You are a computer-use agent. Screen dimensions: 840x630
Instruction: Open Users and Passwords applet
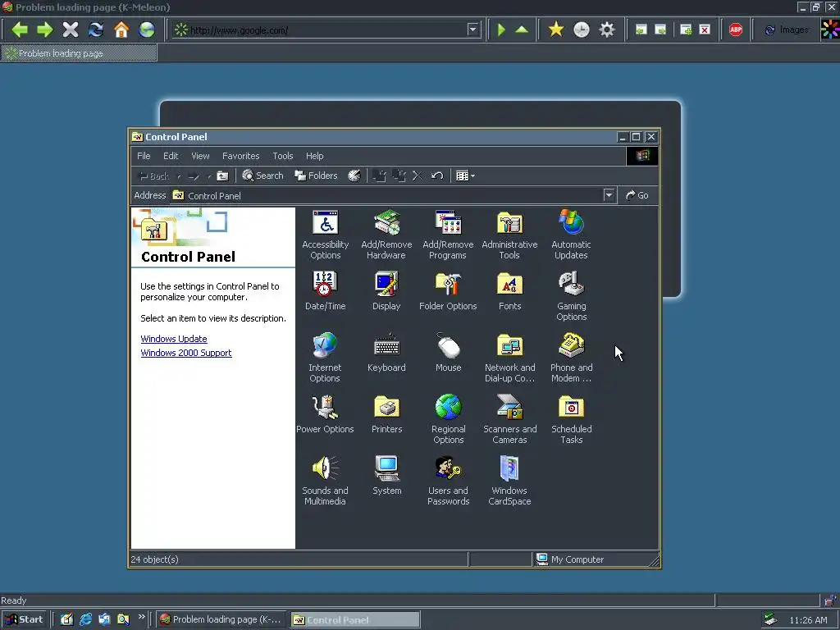click(x=449, y=481)
